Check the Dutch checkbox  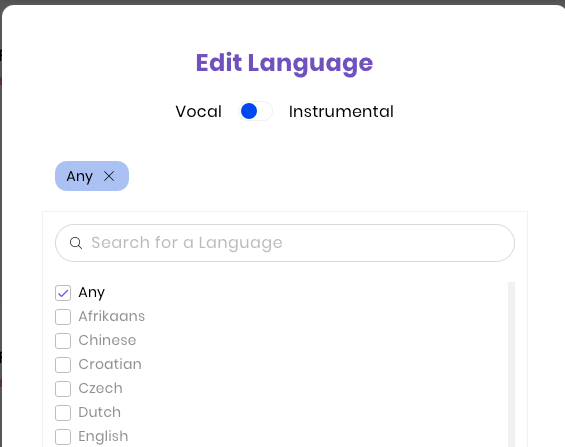click(63, 413)
